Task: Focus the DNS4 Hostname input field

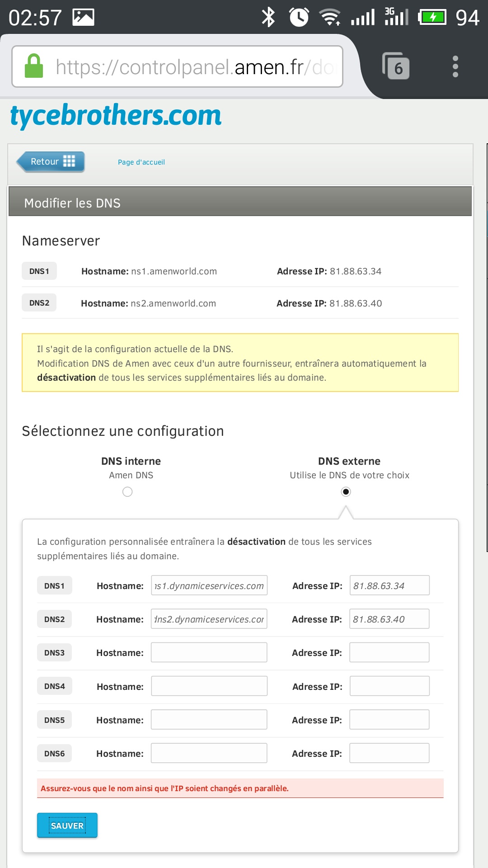Action: pos(209,686)
